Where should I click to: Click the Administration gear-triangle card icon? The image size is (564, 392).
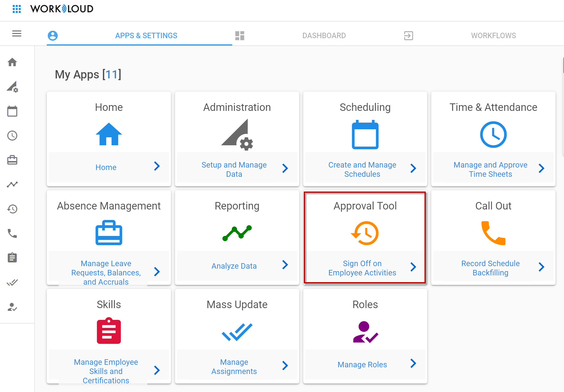(x=237, y=135)
